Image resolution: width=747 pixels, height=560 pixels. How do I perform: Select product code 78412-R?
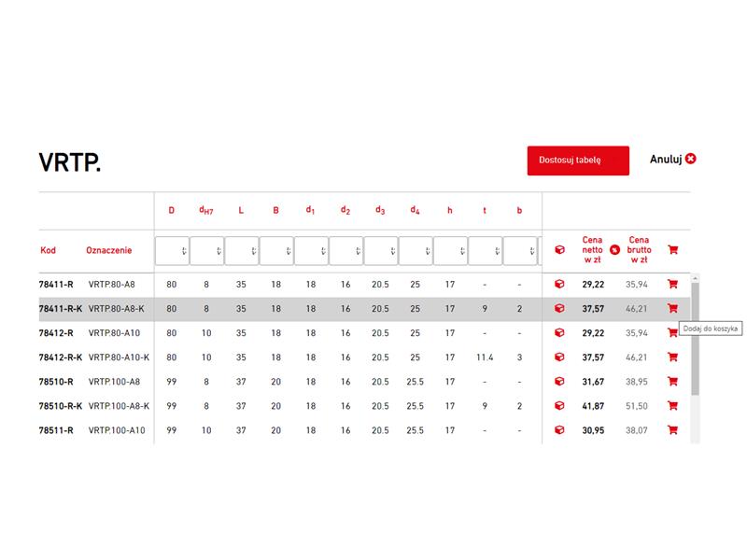[x=56, y=333]
